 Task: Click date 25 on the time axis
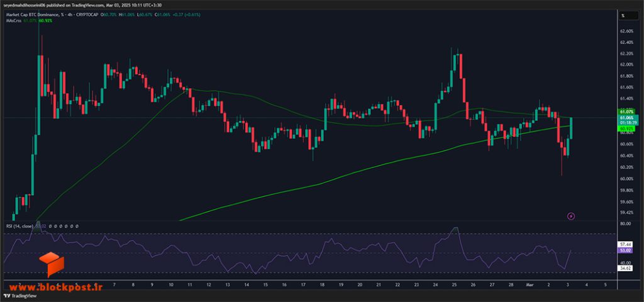(455, 284)
